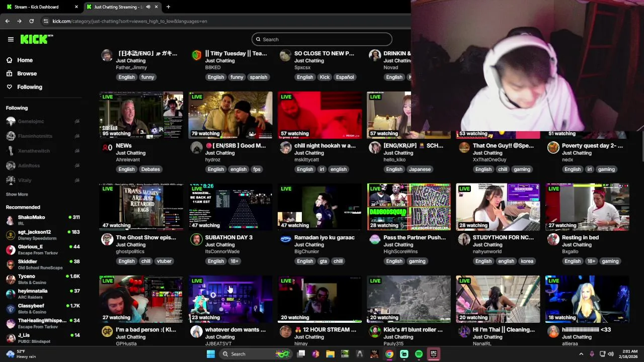Expand Show More under Following
Viewport: 644px width, 362px height.
[x=17, y=194]
